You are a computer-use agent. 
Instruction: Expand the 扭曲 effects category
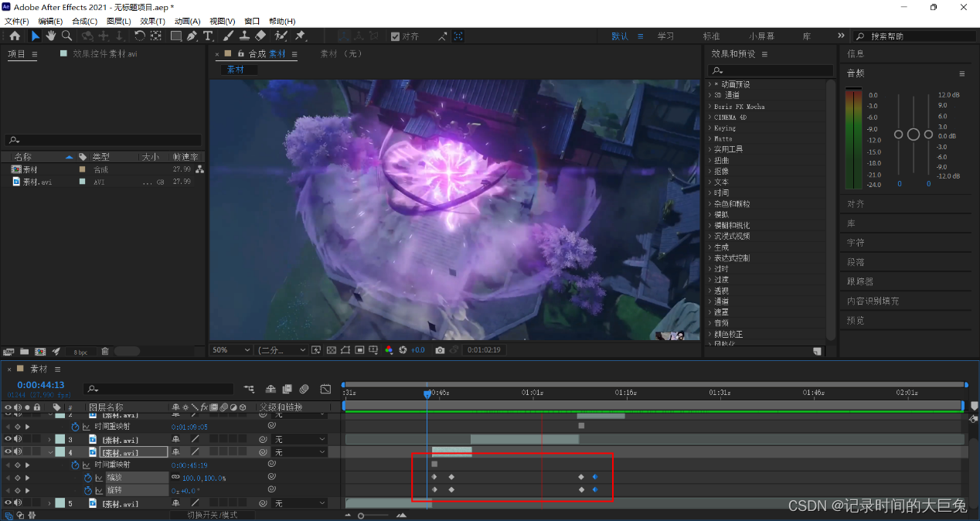(x=709, y=160)
